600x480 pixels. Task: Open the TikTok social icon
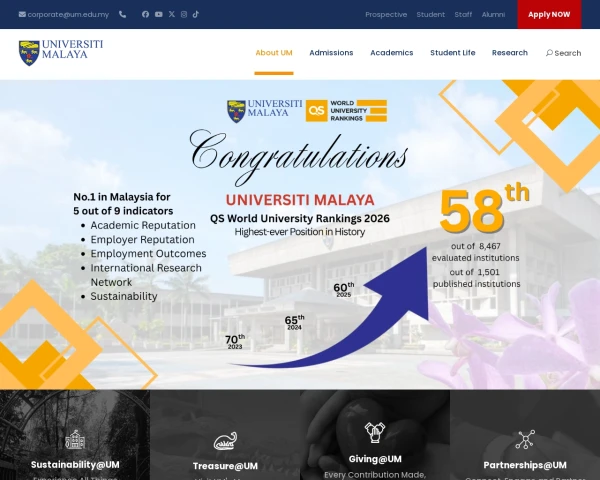(x=196, y=14)
